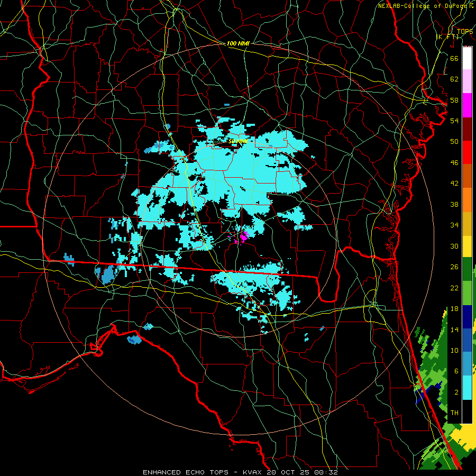
Task: Click the "00:32" timestamp
Action: click(x=325, y=472)
